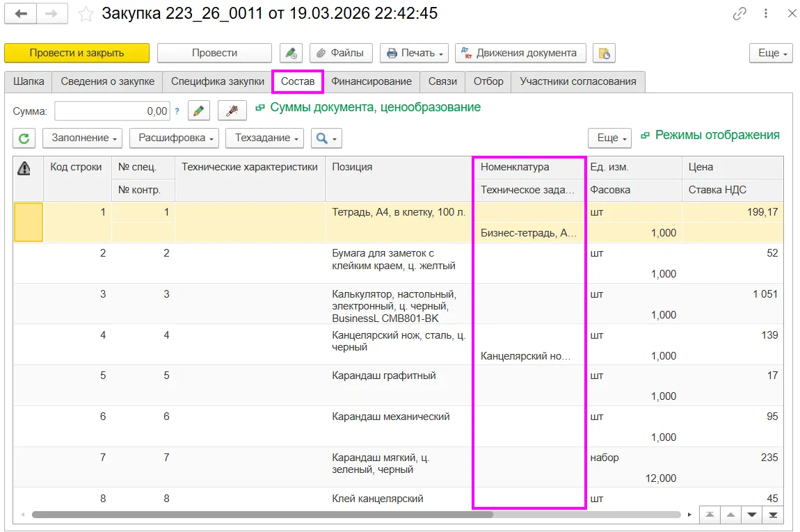Edit the sum with pencil icon
The width and height of the screenshot is (800, 532).
point(199,111)
